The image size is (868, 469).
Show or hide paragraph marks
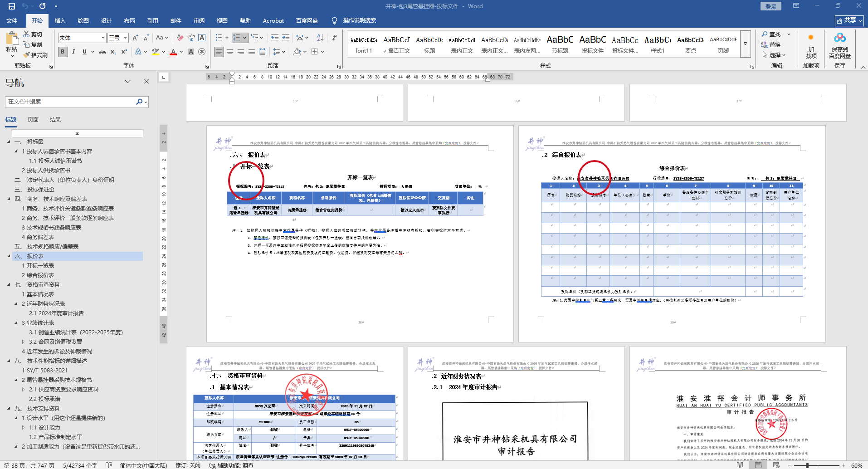tap(334, 38)
